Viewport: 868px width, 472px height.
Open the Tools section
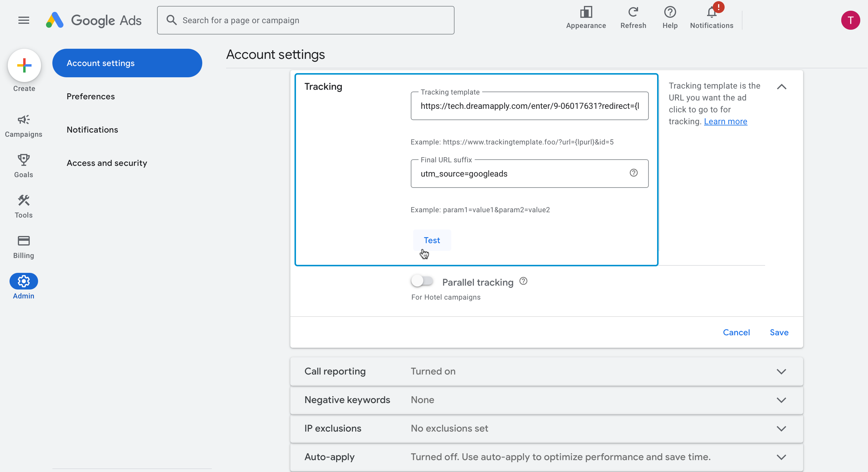click(23, 207)
